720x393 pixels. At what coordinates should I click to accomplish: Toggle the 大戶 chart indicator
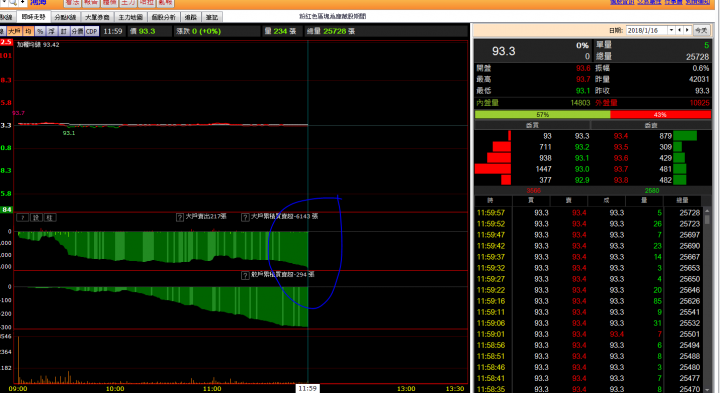click(14, 31)
